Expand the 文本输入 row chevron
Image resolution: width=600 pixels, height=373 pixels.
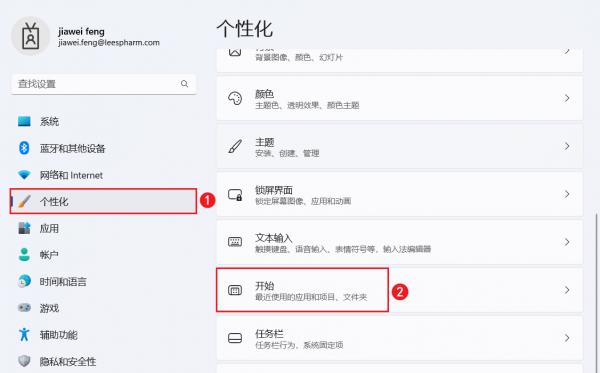(x=567, y=242)
